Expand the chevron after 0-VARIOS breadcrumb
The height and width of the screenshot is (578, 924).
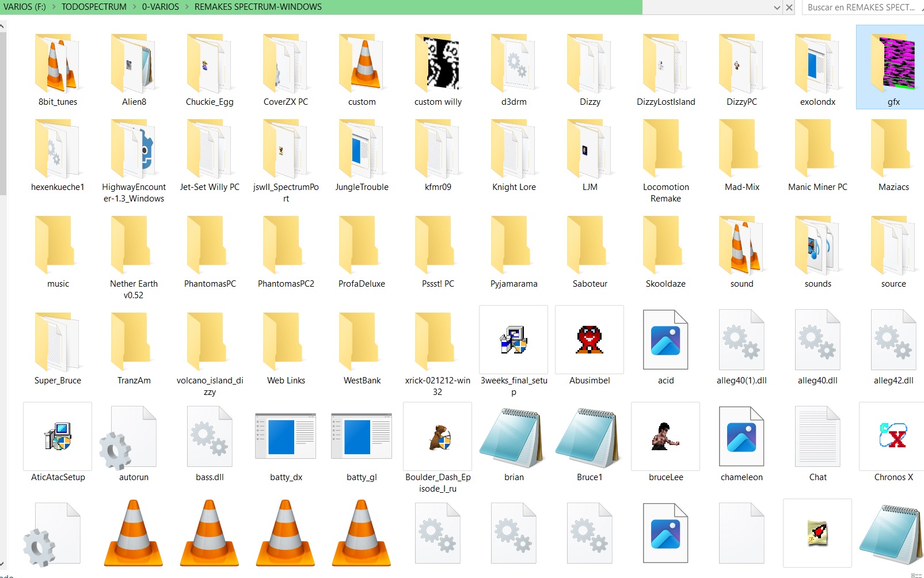[187, 7]
